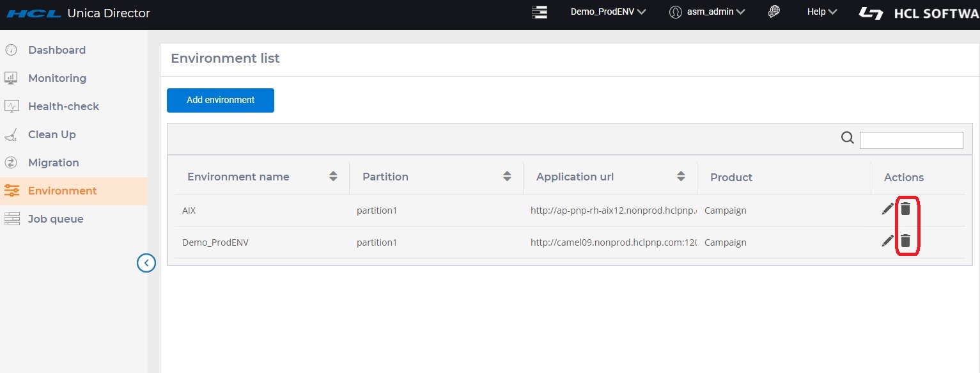980x373 pixels.
Task: Click the edit pencil icon for AIX
Action: [x=887, y=209]
